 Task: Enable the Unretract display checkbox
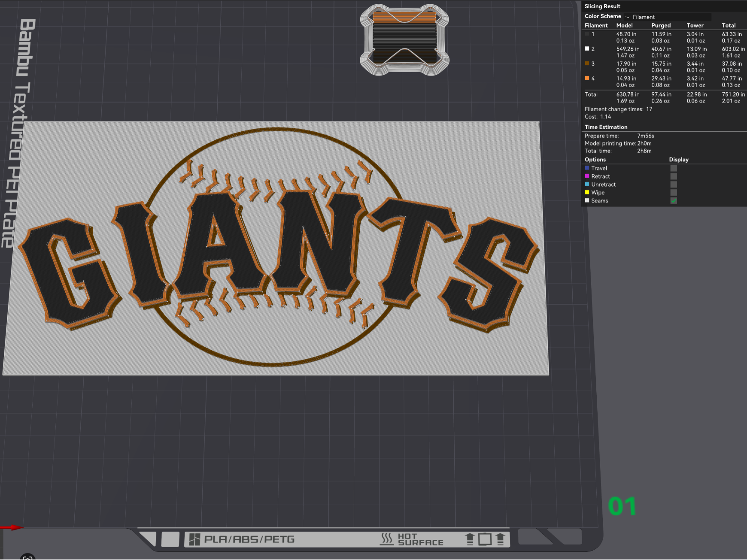tap(674, 185)
